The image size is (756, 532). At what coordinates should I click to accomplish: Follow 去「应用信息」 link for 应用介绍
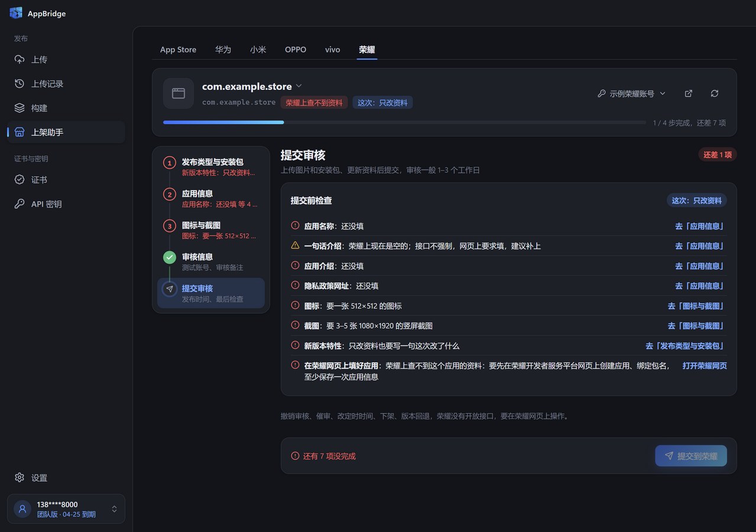pos(701,266)
